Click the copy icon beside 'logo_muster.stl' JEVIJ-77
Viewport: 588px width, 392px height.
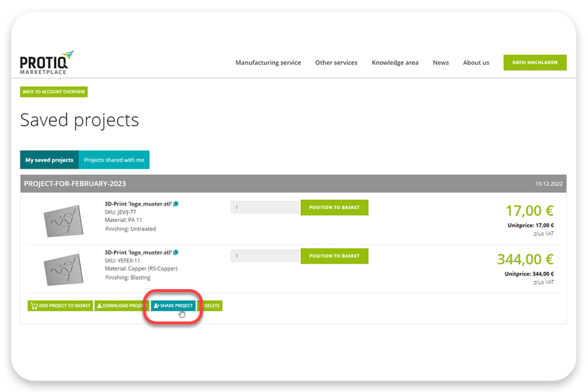176,204
